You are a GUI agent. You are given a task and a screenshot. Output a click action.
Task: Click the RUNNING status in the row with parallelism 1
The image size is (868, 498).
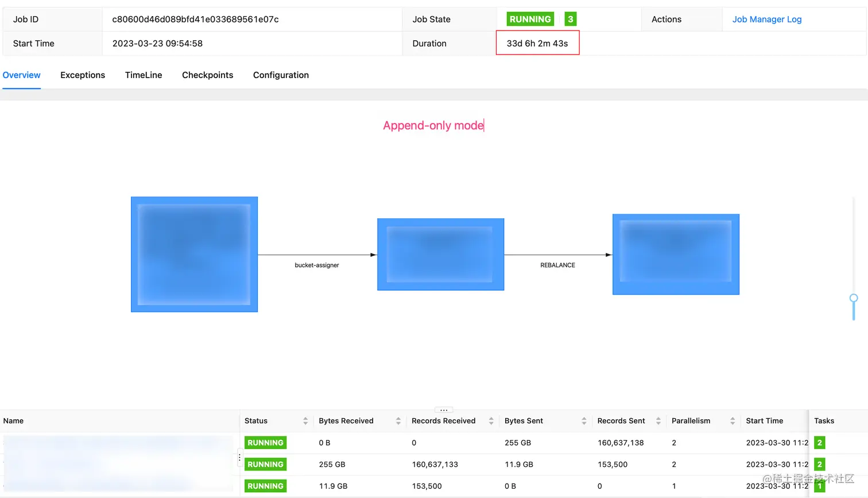[265, 486]
